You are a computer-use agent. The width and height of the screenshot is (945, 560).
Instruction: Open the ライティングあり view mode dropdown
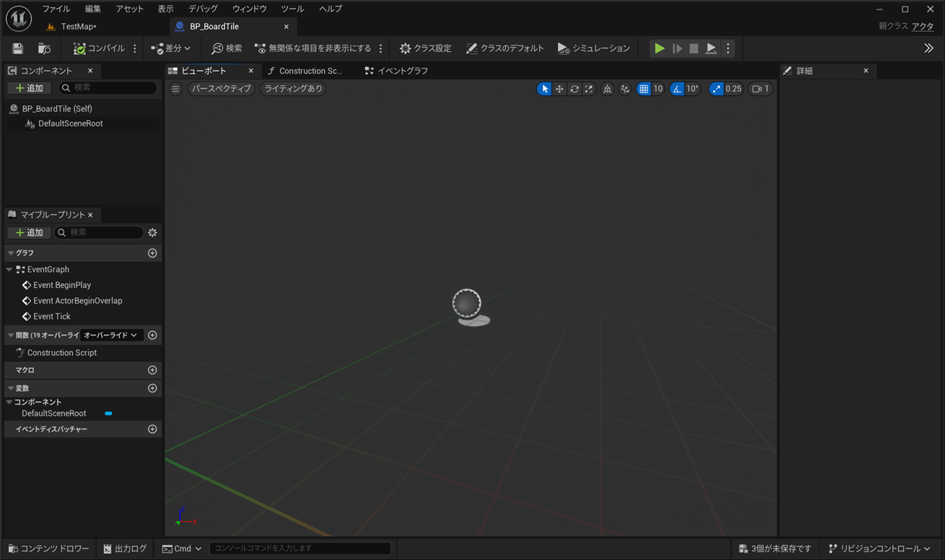click(292, 89)
